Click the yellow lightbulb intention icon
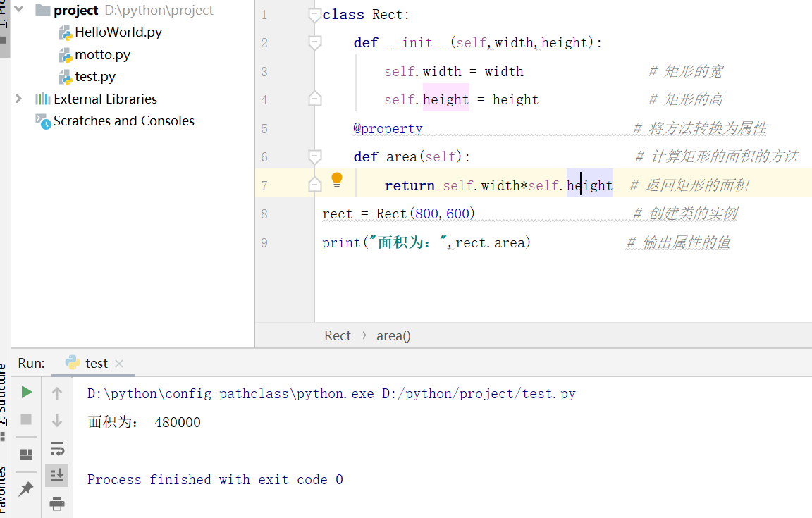Viewport: 812px width, 518px height. pyautogui.click(x=337, y=180)
